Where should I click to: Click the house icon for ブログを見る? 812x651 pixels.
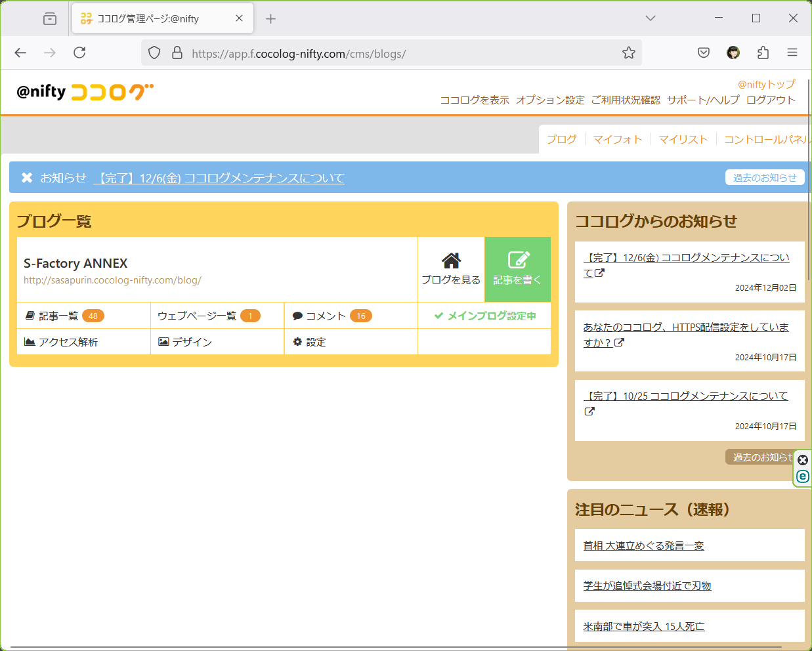coord(451,261)
